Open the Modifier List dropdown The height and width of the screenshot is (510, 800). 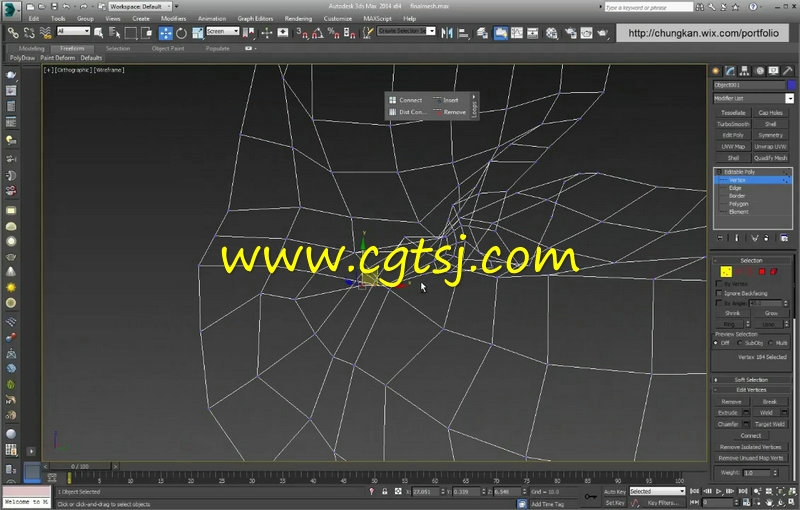(789, 98)
